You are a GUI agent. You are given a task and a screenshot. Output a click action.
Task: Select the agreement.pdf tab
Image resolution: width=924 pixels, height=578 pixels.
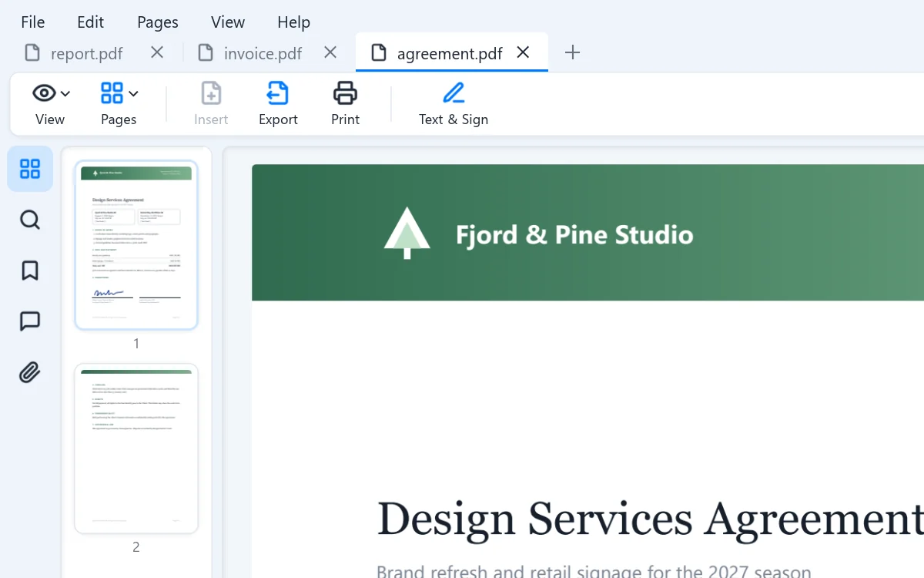451,52
